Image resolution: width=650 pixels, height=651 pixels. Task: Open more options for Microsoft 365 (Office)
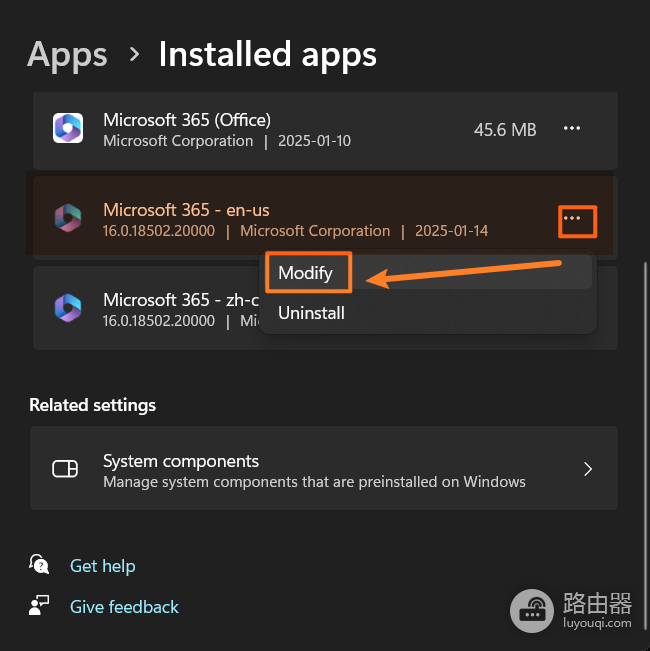tap(572, 128)
